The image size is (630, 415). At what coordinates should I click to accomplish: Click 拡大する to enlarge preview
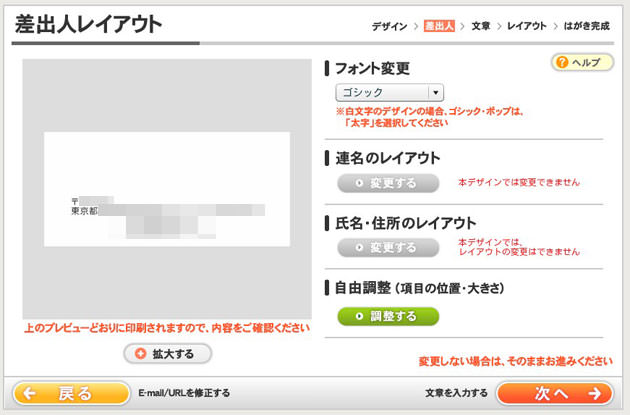(168, 354)
